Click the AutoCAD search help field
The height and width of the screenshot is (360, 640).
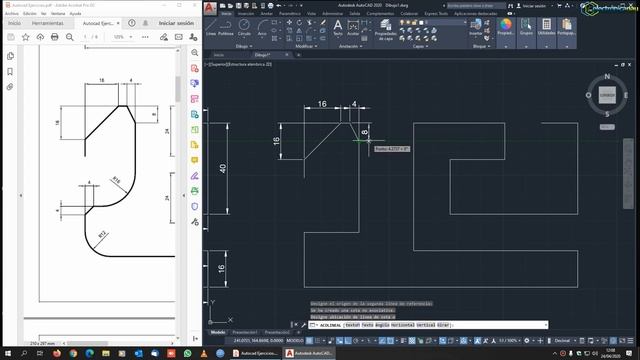[x=476, y=6]
